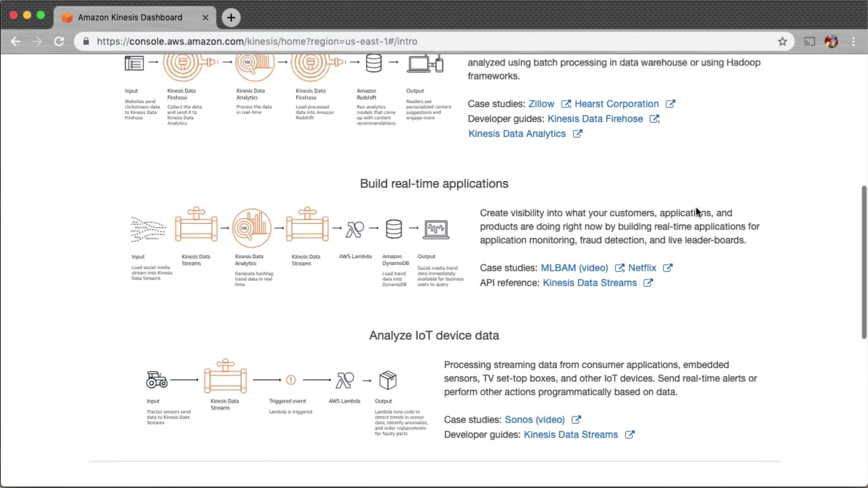Open the Sonos (video) case study link
This screenshot has height=488, width=868.
534,420
